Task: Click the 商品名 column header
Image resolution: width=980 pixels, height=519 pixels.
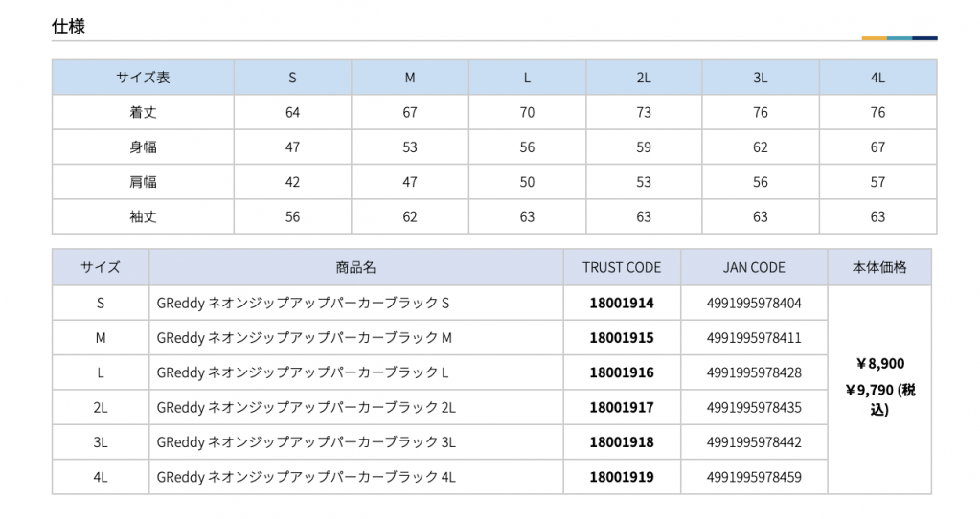Action: point(356,268)
